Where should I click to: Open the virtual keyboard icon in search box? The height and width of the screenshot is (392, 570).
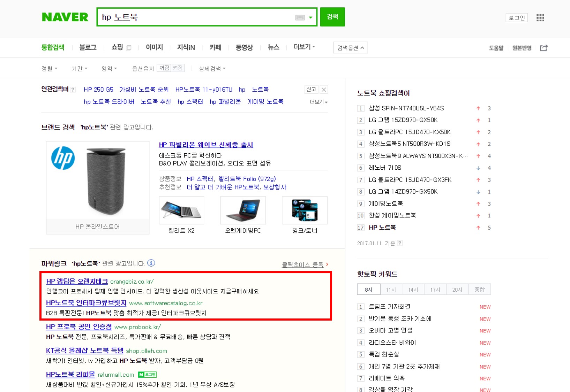tap(300, 17)
